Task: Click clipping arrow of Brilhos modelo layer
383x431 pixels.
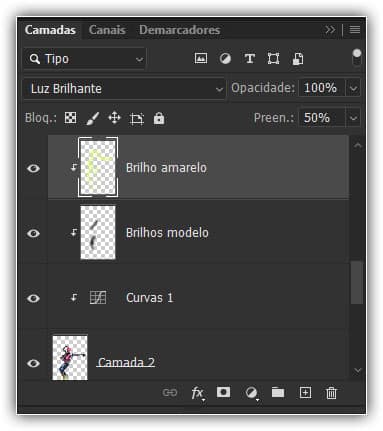Action: coord(74,232)
